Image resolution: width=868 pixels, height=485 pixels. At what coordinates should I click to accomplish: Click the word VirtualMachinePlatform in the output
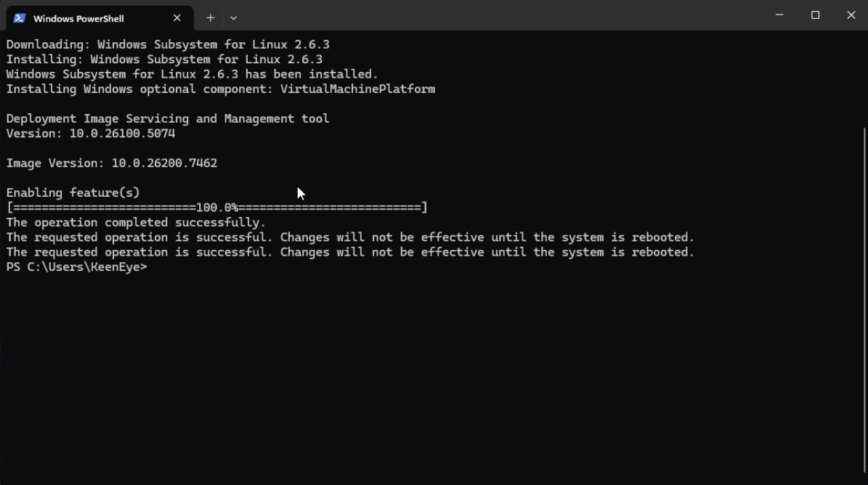(357, 89)
